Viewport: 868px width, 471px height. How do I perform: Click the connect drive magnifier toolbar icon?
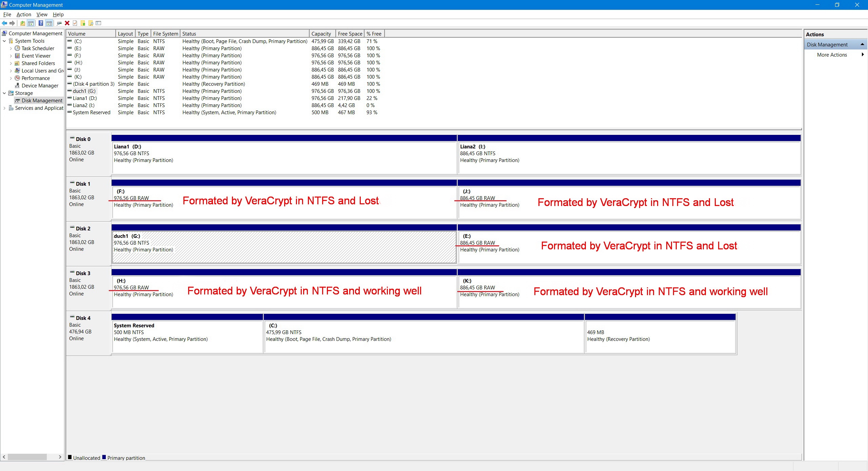click(59, 23)
